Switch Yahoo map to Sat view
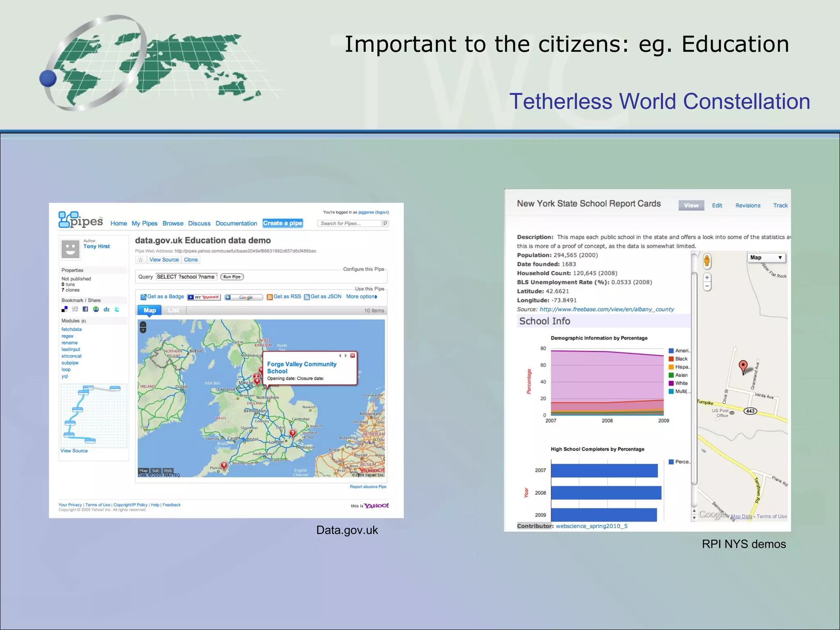Image resolution: width=840 pixels, height=630 pixels. tap(155, 470)
